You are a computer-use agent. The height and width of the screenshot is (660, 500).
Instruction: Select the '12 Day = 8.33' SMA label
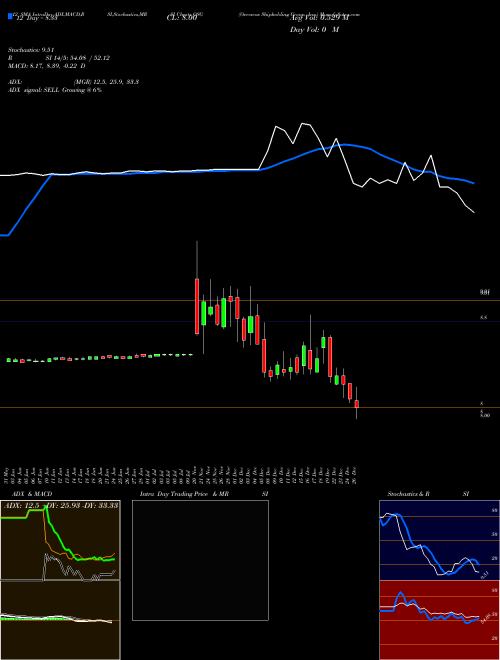(36, 19)
